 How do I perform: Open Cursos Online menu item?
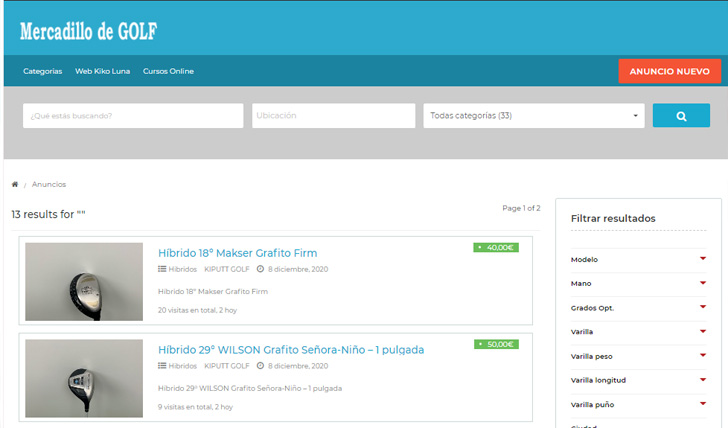click(x=168, y=71)
